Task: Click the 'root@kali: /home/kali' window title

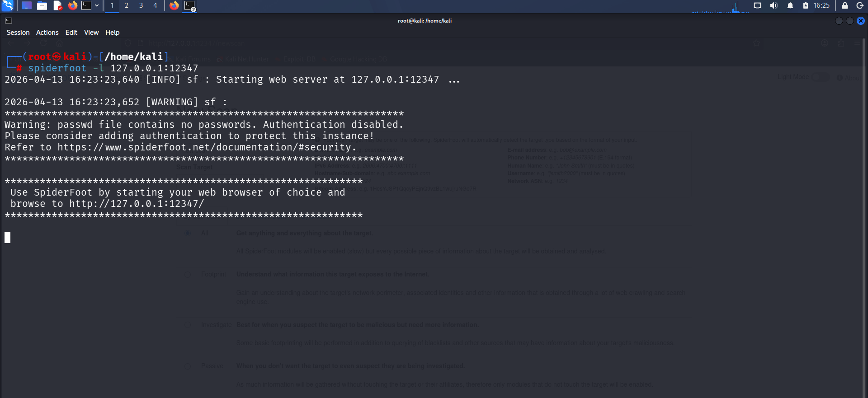Action: tap(425, 21)
